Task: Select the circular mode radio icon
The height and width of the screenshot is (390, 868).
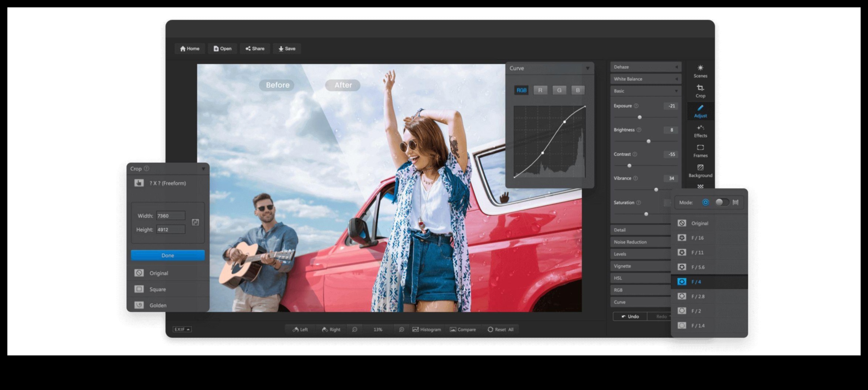Action: [705, 202]
